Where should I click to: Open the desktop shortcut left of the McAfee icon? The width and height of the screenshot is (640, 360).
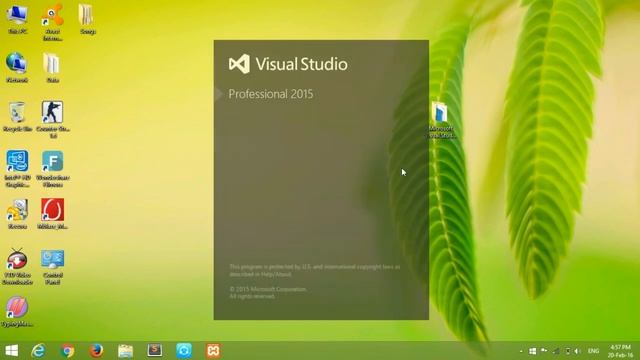point(17,214)
